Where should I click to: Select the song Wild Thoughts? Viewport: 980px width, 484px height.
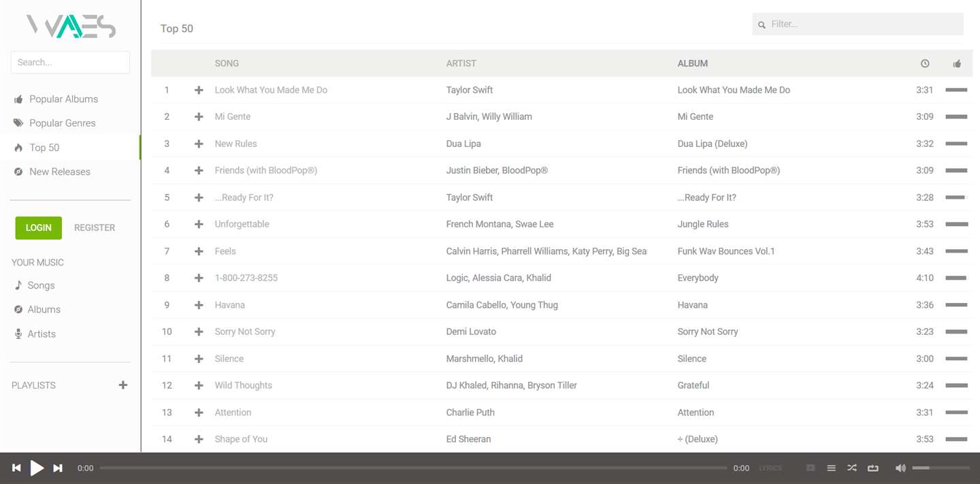tap(243, 385)
